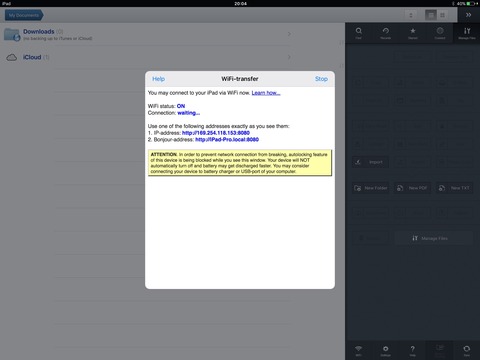Viewport: 480px width, 360px height.
Task: Collapse the side panel with double-arrow icon
Action: click(x=468, y=15)
